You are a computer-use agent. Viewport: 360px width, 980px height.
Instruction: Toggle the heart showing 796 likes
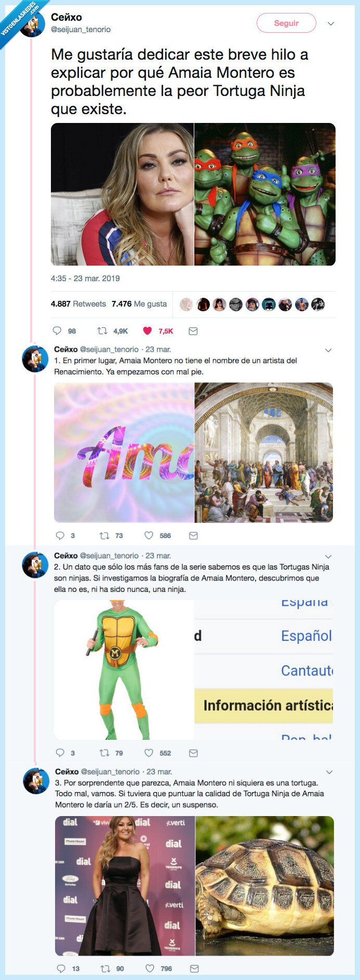coord(150,968)
